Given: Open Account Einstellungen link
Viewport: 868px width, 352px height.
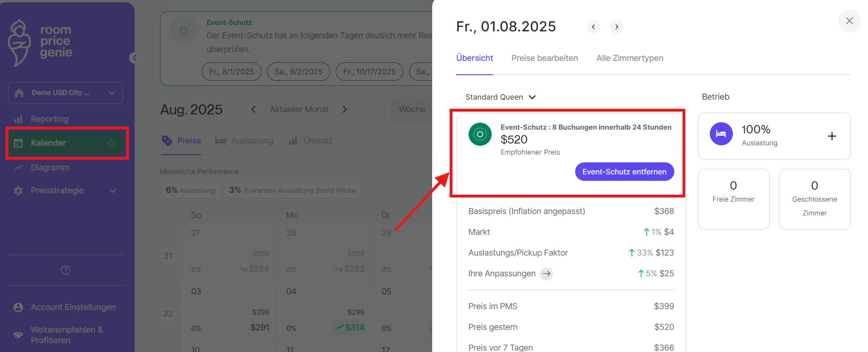Looking at the screenshot, I should point(73,307).
